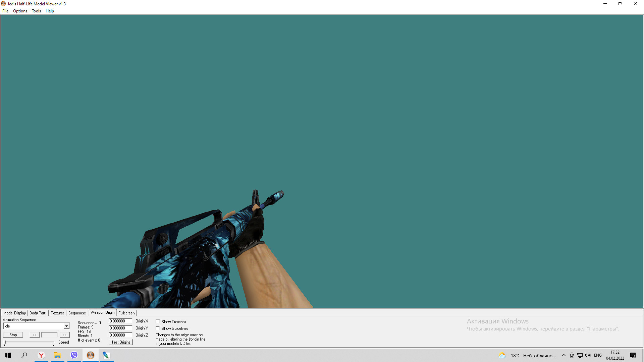
Task: Show hidden system tray icons
Action: [x=564, y=356]
